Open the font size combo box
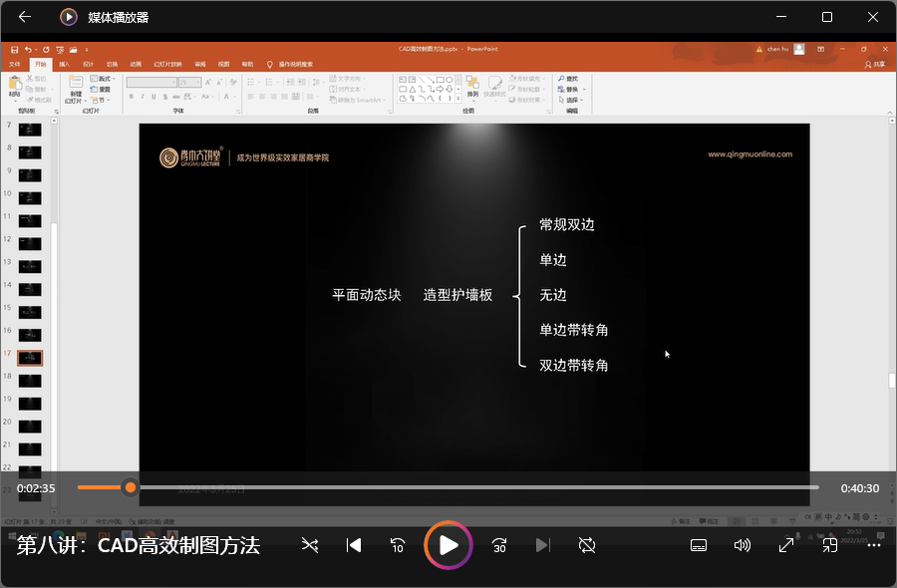Screen dimensions: 897x588 [190, 83]
